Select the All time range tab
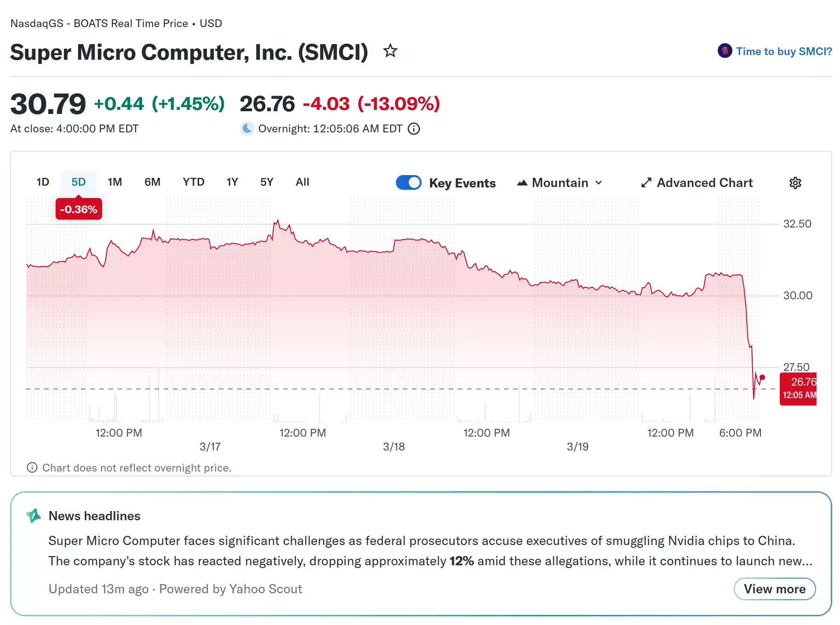This screenshot has width=840, height=625. 302,182
